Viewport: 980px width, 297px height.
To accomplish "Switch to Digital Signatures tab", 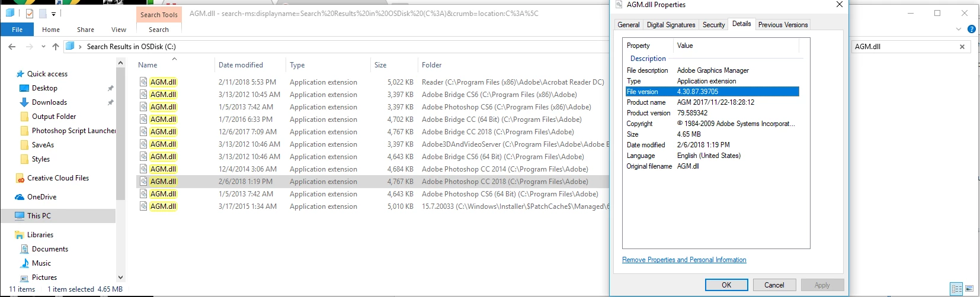I will tap(671, 25).
